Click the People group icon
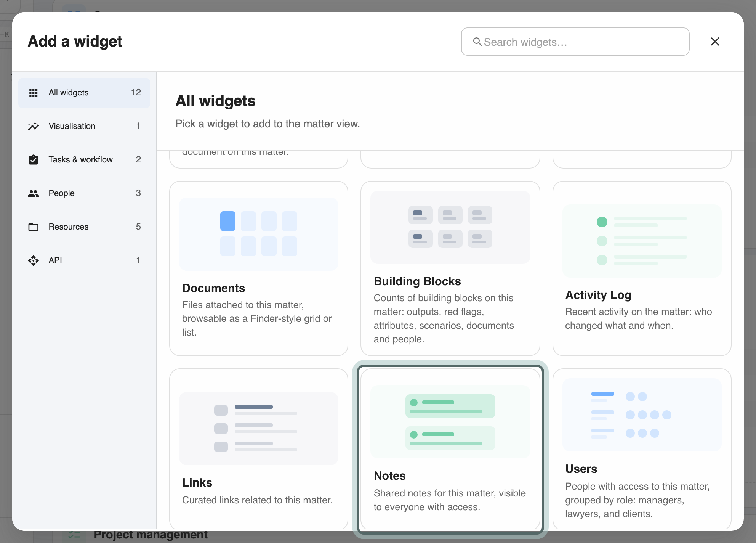Viewport: 756px width, 543px height. [x=34, y=193]
